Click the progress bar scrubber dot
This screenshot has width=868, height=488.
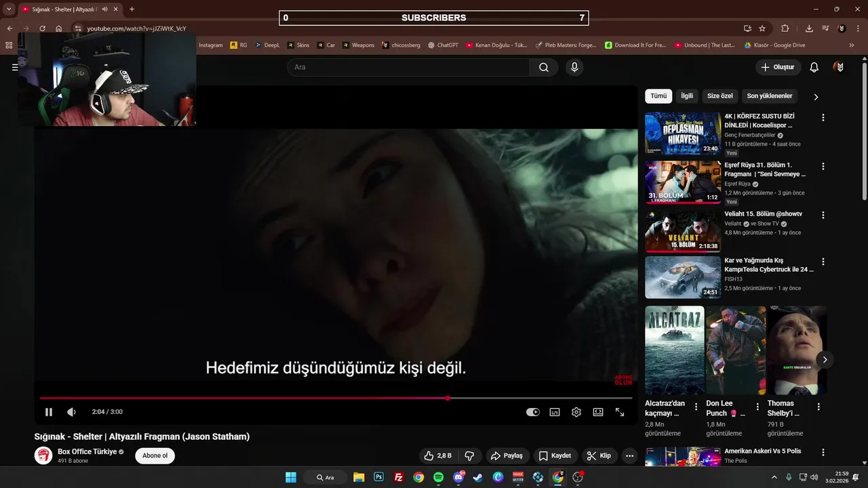448,398
